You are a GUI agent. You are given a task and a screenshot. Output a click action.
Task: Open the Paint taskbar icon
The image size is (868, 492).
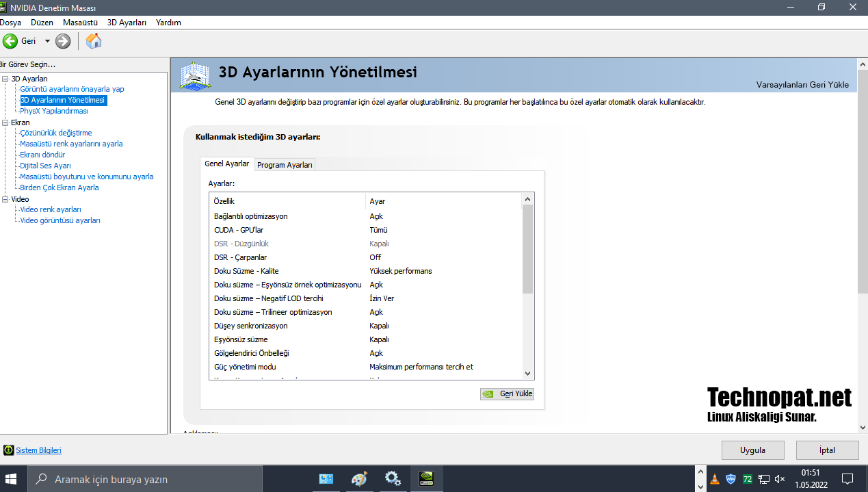coord(359,479)
